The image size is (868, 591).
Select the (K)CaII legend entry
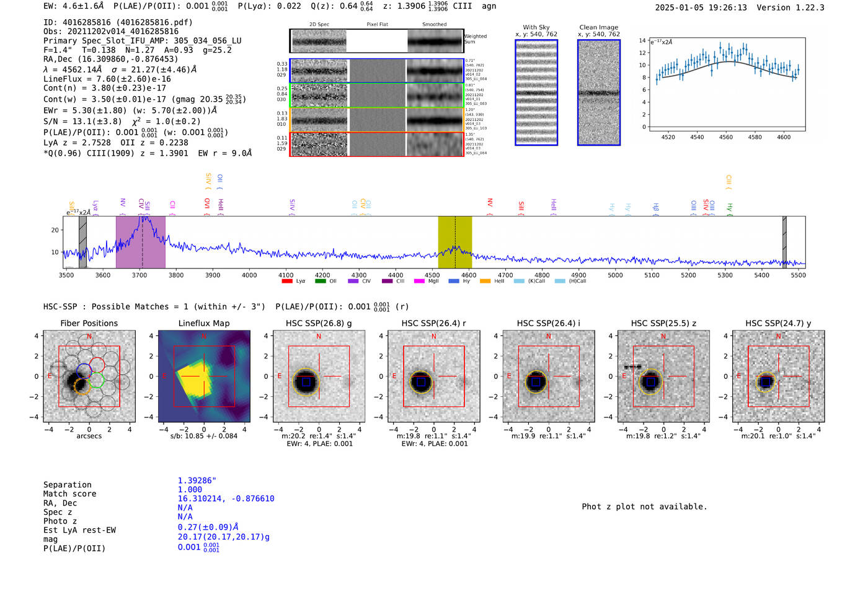(x=530, y=281)
